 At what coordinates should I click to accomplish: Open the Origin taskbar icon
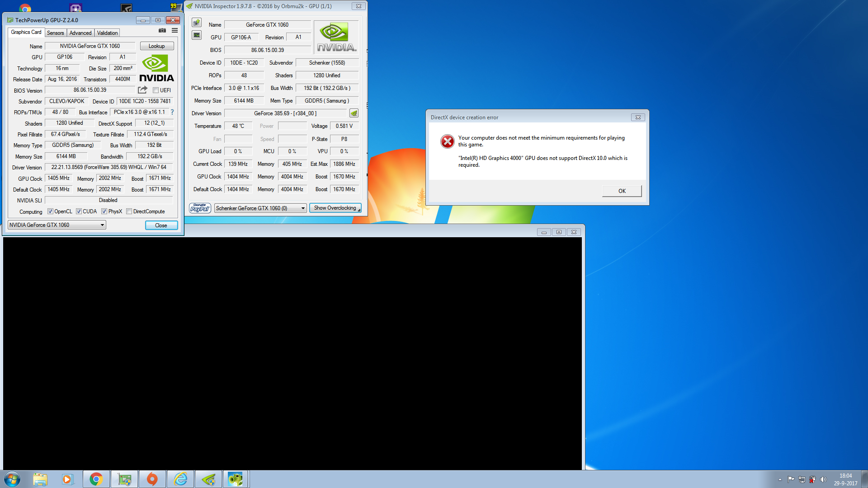coord(152,479)
